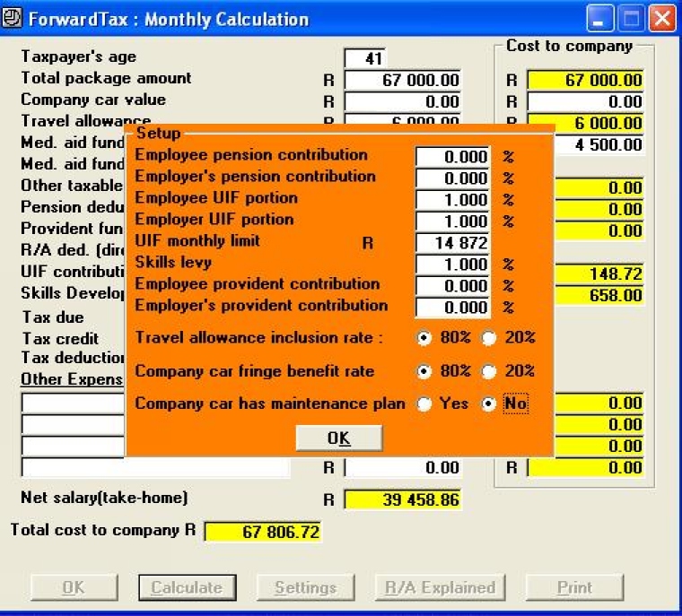Screen dimensions: 682x616
Task: Click the last Other Expenses description field
Action: (156, 467)
